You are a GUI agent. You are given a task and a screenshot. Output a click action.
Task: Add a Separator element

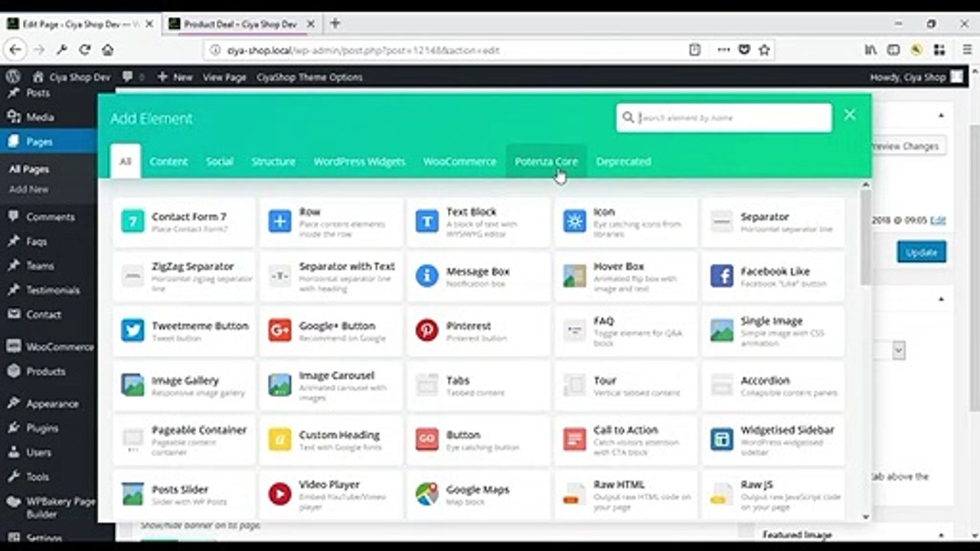tap(773, 222)
